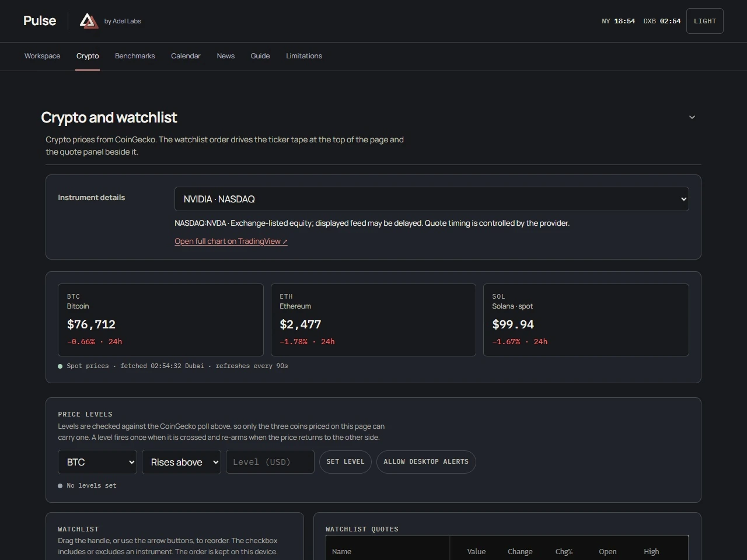This screenshot has height=560, width=747.
Task: Click the BTC -0.66% 24h change
Action: (x=95, y=342)
